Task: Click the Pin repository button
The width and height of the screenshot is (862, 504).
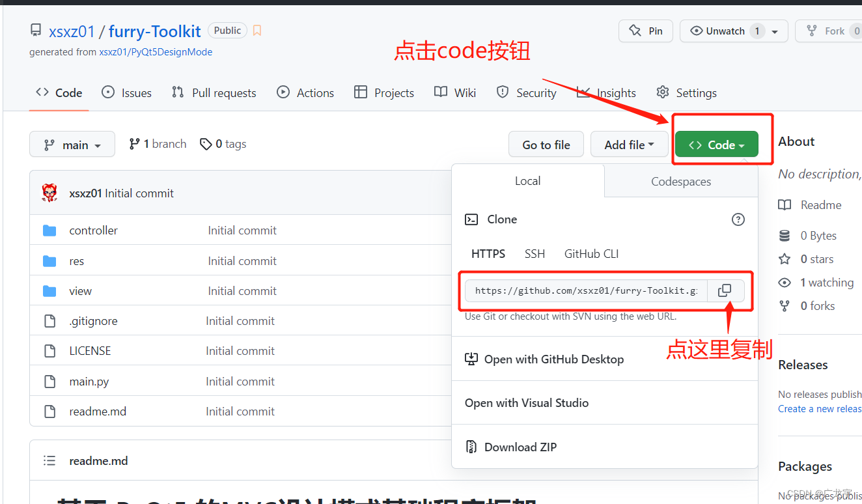Action: (x=646, y=31)
